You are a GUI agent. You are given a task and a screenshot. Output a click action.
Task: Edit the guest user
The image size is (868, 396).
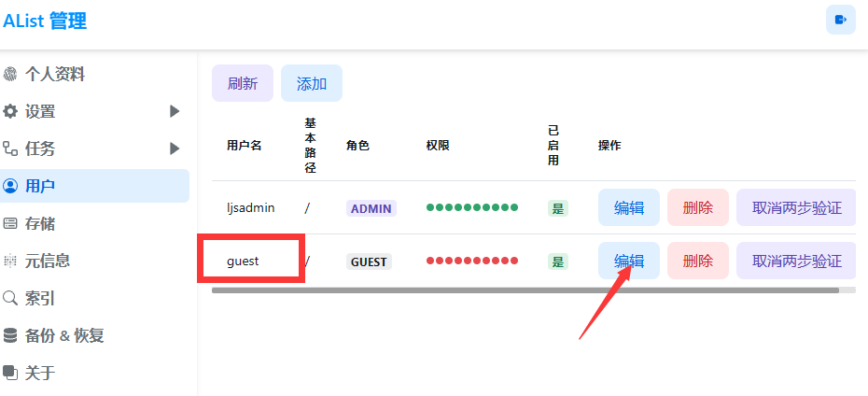click(x=629, y=261)
